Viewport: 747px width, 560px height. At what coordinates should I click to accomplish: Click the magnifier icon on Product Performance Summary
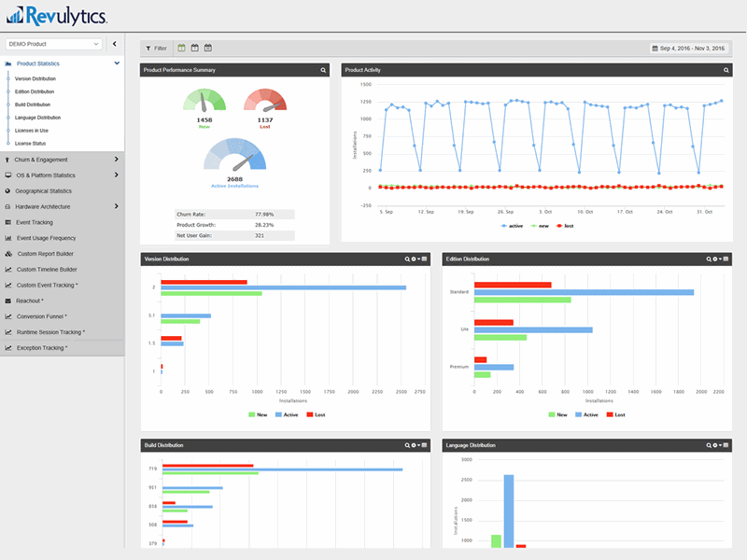coord(323,70)
